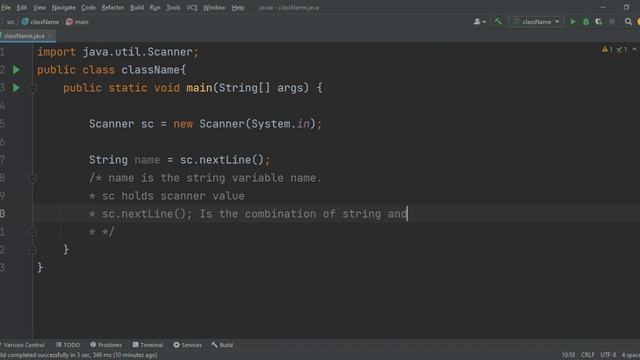
Task: Click the 4 spaces indent indicator
Action: (x=631, y=355)
